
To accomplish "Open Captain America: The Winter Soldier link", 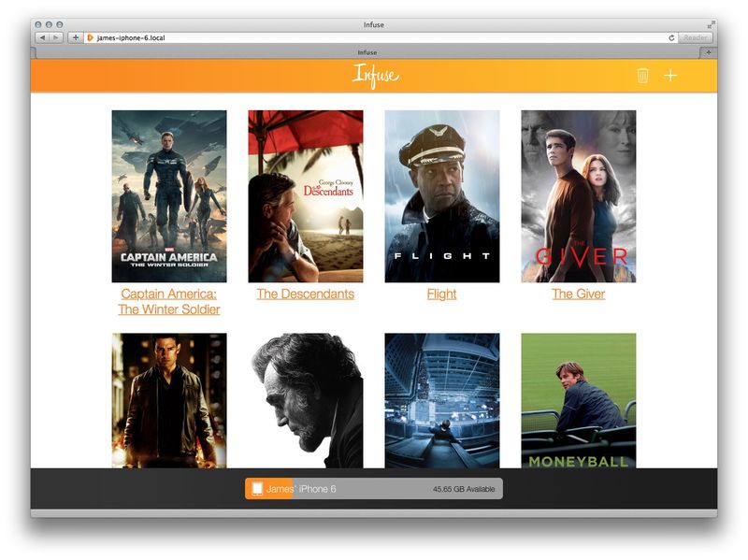I will tap(169, 301).
